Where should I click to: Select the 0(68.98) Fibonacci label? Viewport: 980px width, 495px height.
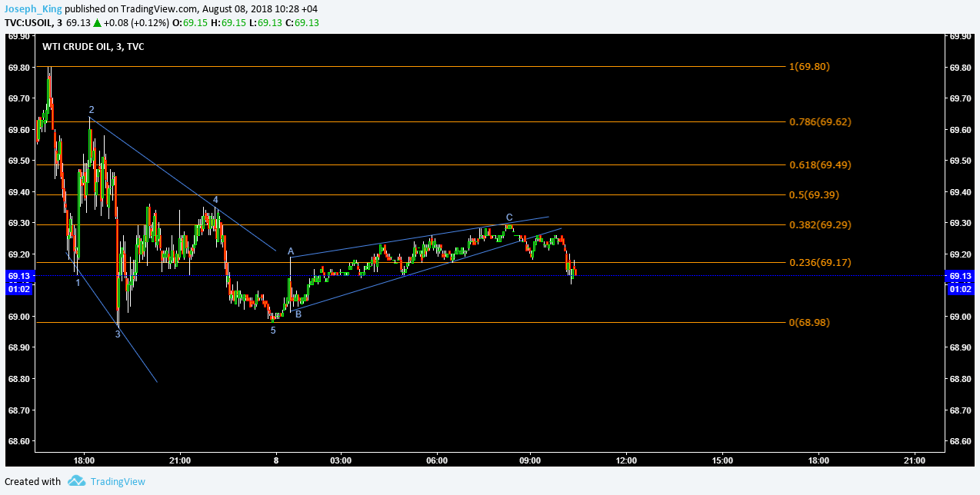click(x=809, y=323)
